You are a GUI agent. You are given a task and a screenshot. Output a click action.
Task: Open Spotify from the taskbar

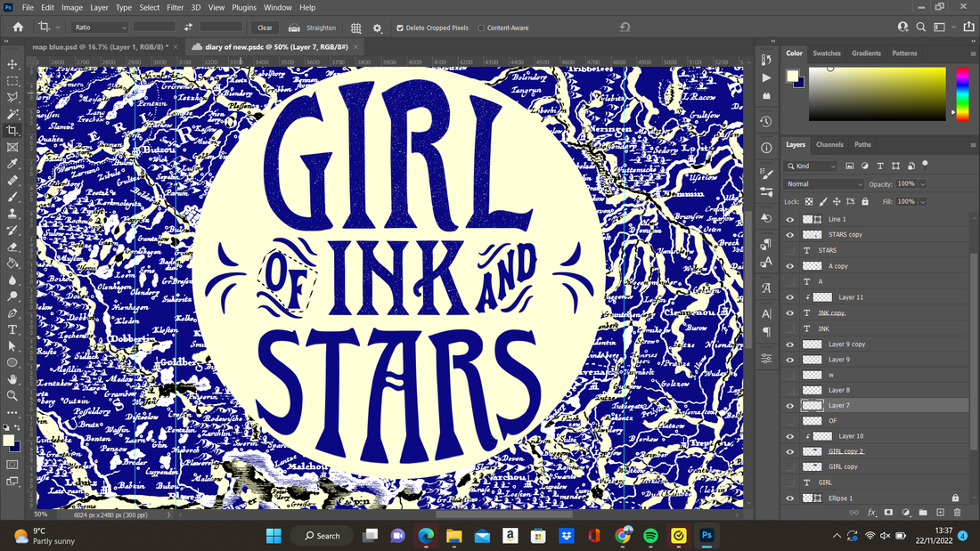point(650,536)
